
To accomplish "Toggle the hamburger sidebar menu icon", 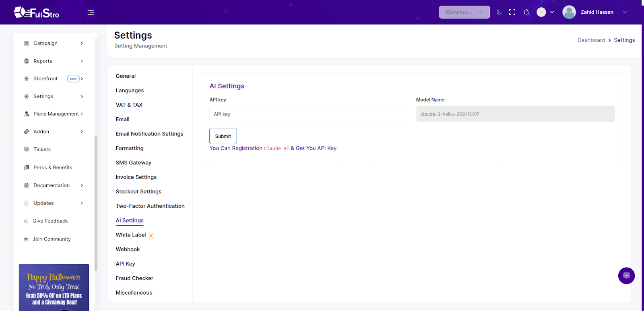I will (91, 13).
